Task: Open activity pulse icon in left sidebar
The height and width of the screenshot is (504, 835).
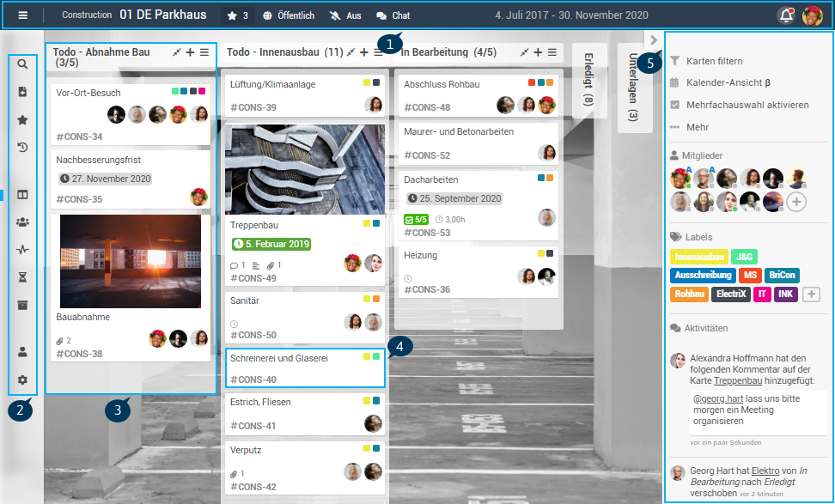Action: point(22,250)
